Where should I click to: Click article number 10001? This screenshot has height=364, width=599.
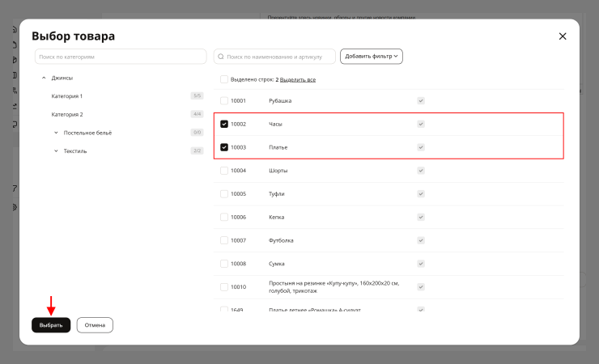coord(238,101)
